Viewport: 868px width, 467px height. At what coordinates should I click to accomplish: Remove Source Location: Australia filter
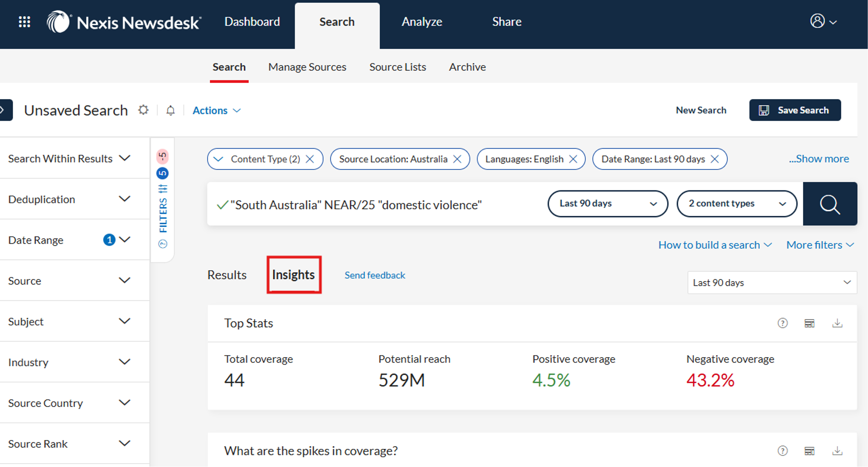coord(457,159)
